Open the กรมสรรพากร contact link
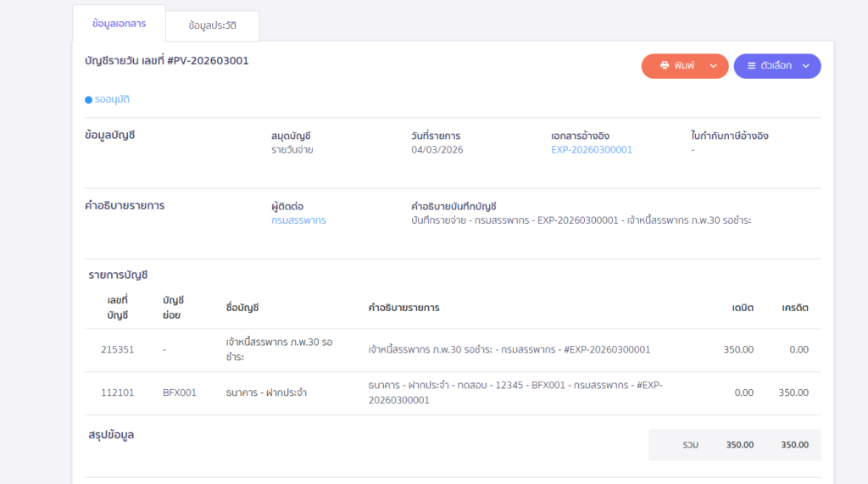Viewport: 868px width, 484px height. pos(298,220)
